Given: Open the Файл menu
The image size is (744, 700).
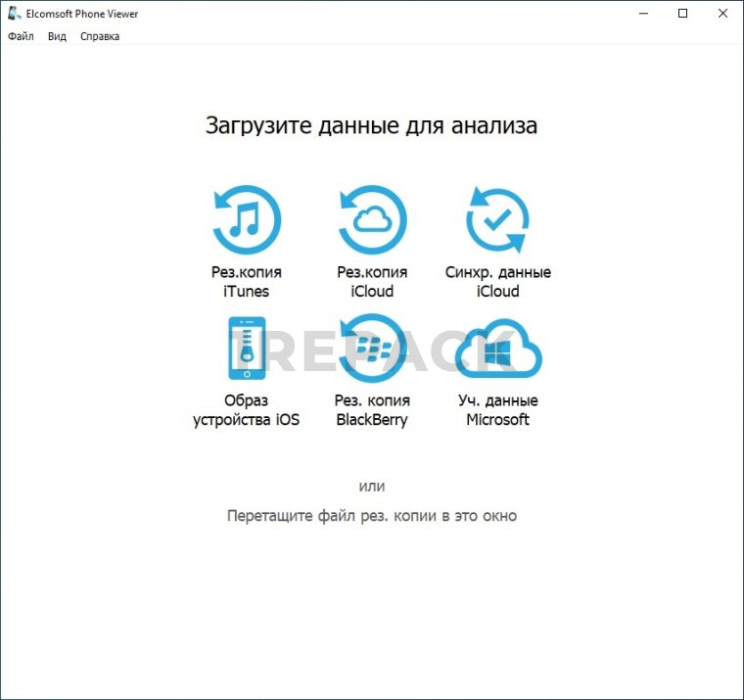Looking at the screenshot, I should tap(21, 36).
